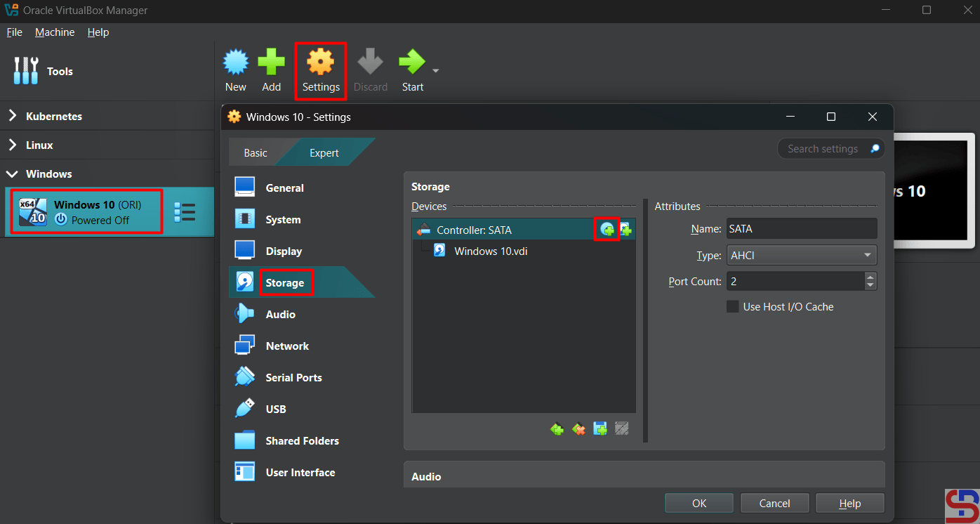The image size is (980, 524).
Task: Click the add controller icon below devices
Action: coord(557,428)
